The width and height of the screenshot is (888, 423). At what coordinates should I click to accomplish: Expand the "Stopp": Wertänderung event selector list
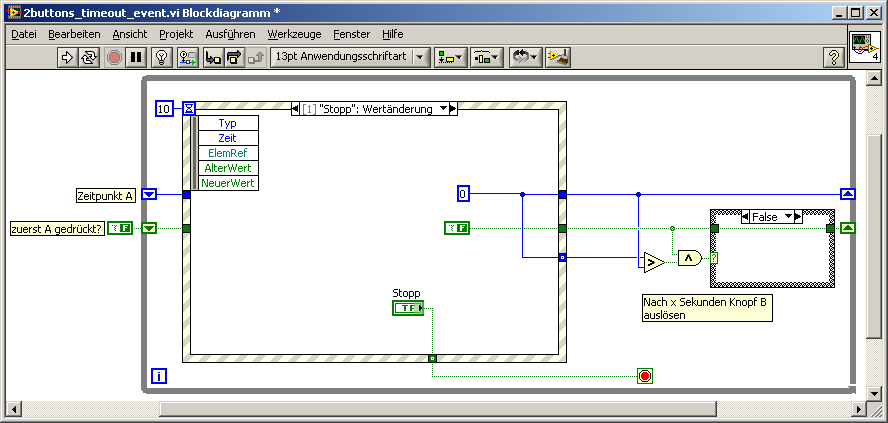443,109
